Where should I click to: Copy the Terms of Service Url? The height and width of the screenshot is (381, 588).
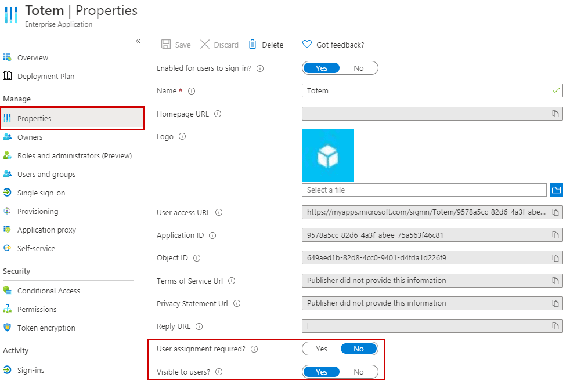(555, 281)
